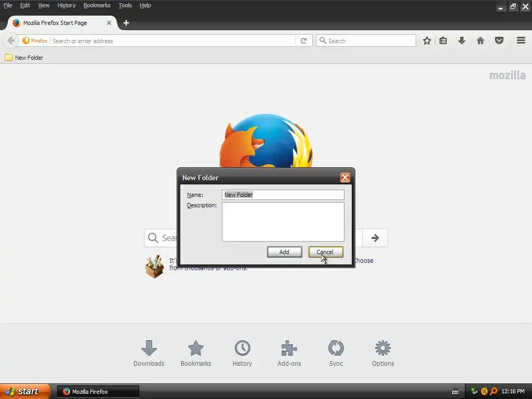Open a new tab with plus icon
Image resolution: width=532 pixels, height=399 pixels.
click(126, 23)
